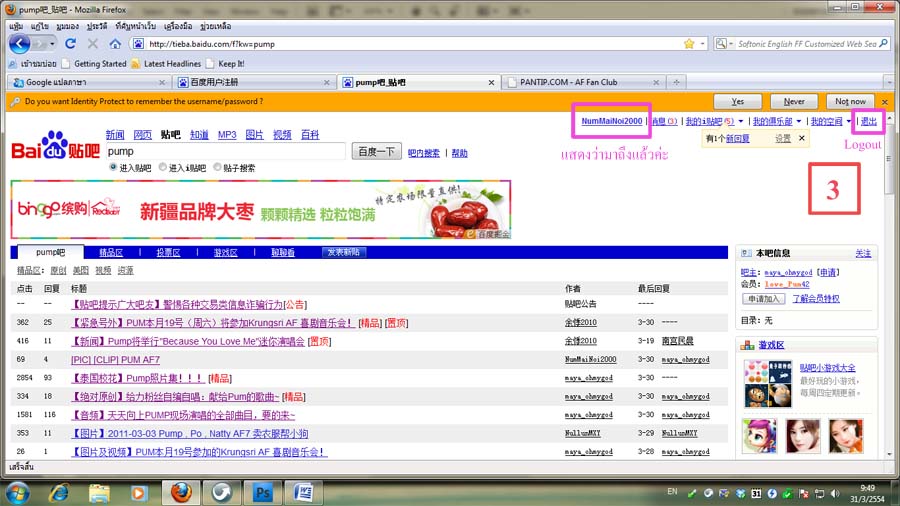Click the Baidu 贴吧 logo
Viewport: 900px width, 506px height.
pyautogui.click(x=56, y=146)
